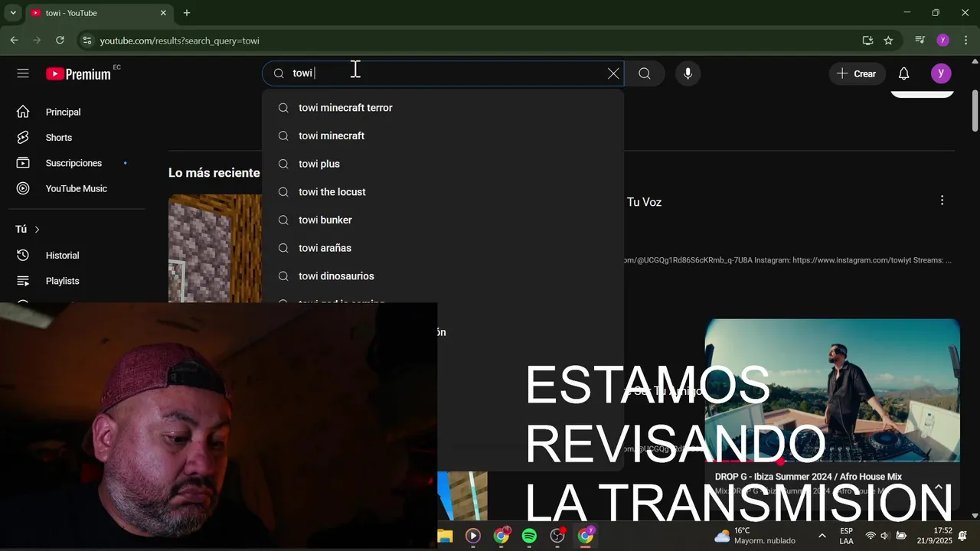Open the Crear create button
The height and width of the screenshot is (551, 980).
click(x=857, y=73)
